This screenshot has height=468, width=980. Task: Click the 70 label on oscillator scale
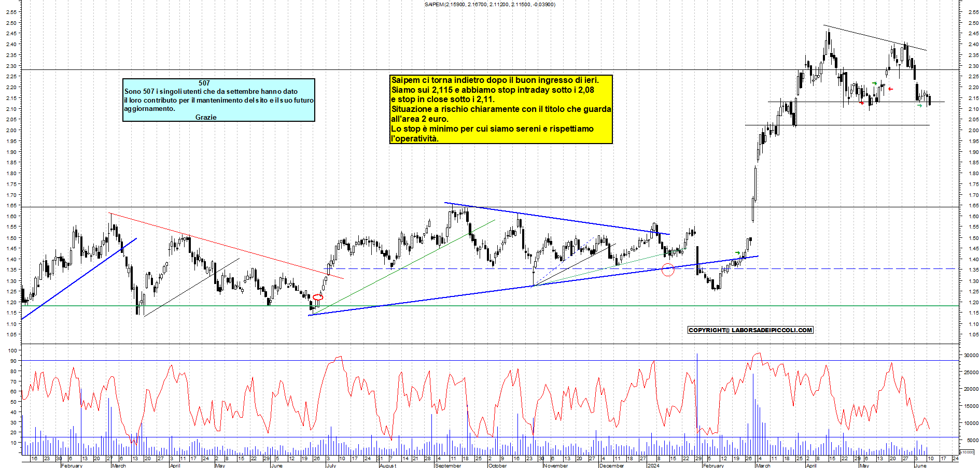(13, 381)
